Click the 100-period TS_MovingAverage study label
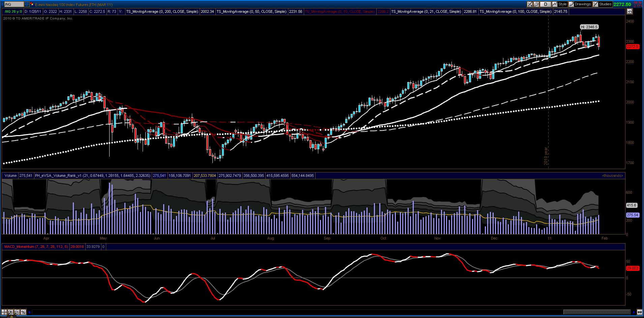 click(516, 11)
